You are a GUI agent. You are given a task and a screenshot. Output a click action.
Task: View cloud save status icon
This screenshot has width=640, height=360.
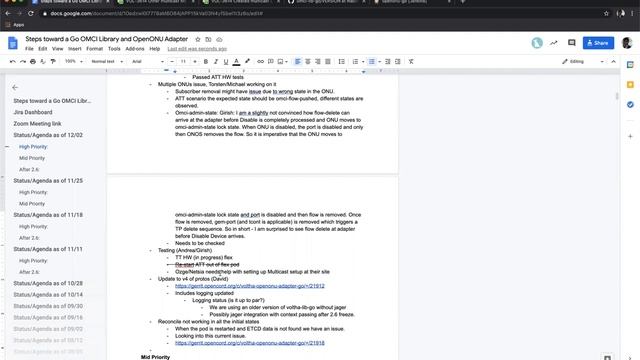coord(219,40)
